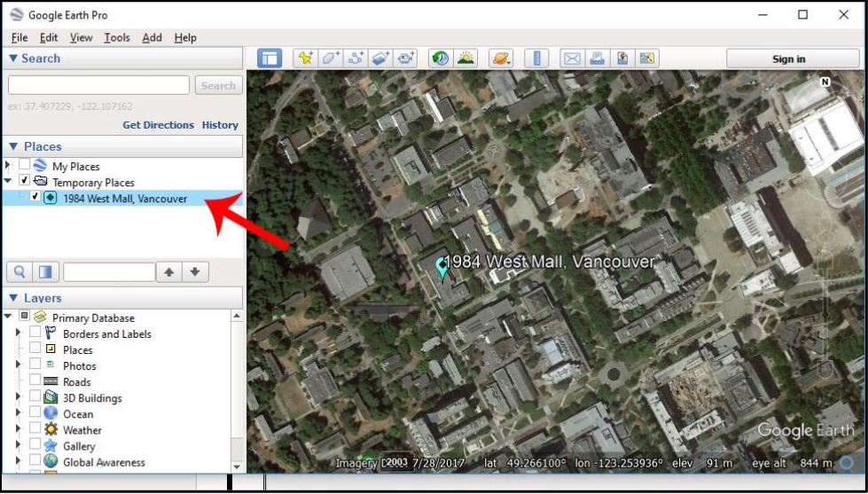This screenshot has height=494, width=868.
Task: Expand the My Places tree node
Action: pyautogui.click(x=7, y=166)
